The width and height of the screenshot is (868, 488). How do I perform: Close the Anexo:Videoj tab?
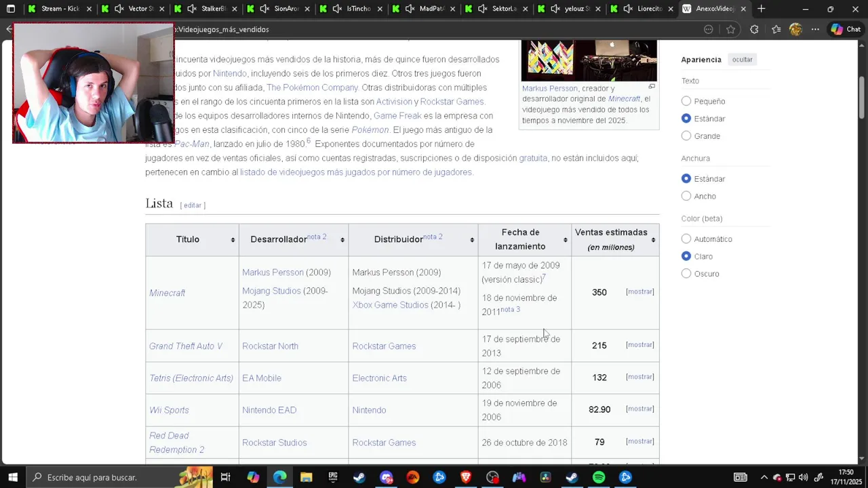(743, 9)
